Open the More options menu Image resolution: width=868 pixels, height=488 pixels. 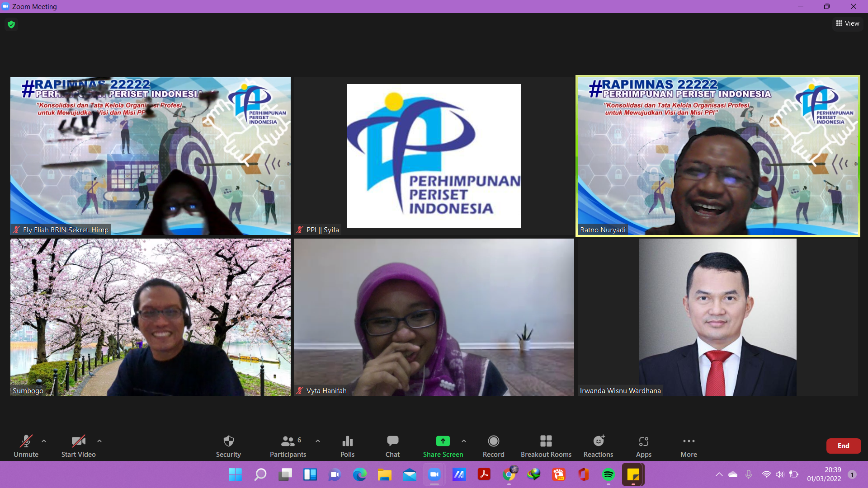tap(689, 446)
